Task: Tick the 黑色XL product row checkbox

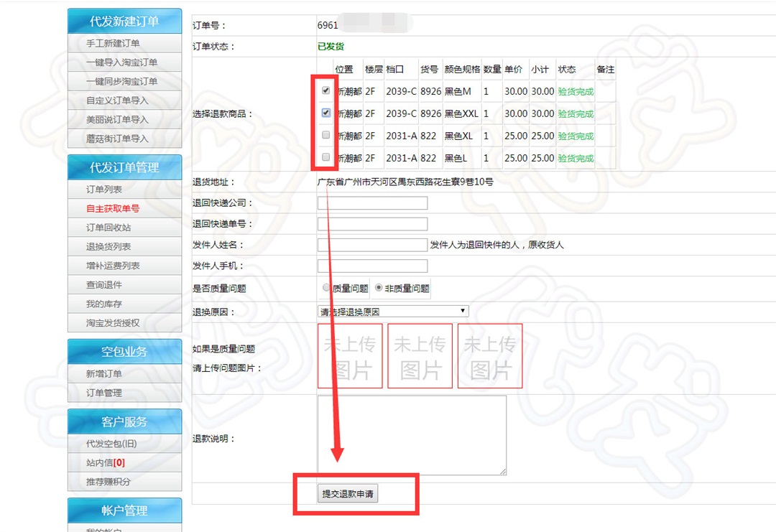Action: tap(326, 135)
